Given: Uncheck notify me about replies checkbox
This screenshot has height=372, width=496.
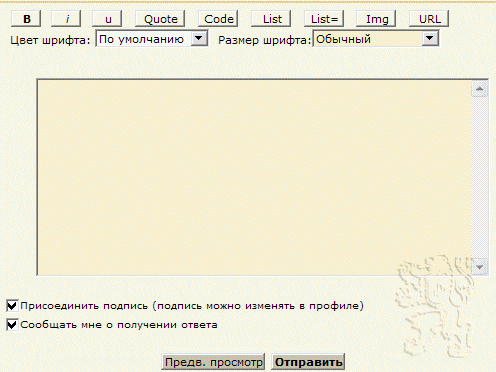Looking at the screenshot, I should (x=12, y=324).
